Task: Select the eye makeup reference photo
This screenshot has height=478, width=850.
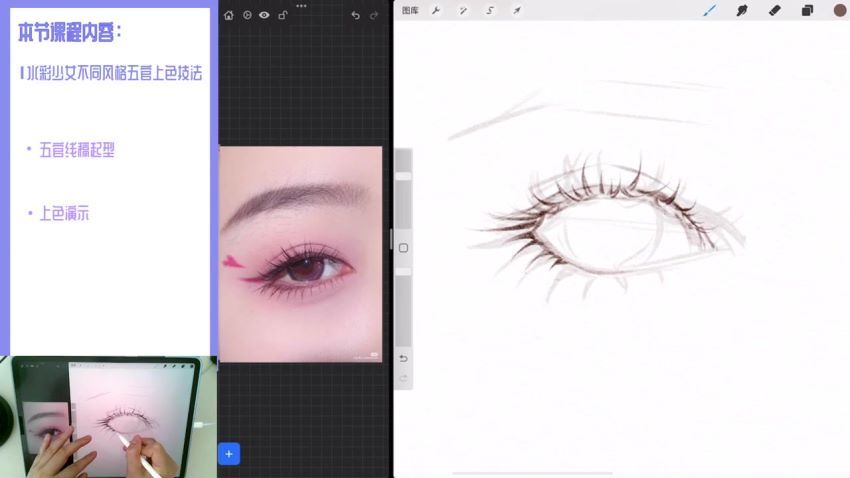Action: (300, 254)
